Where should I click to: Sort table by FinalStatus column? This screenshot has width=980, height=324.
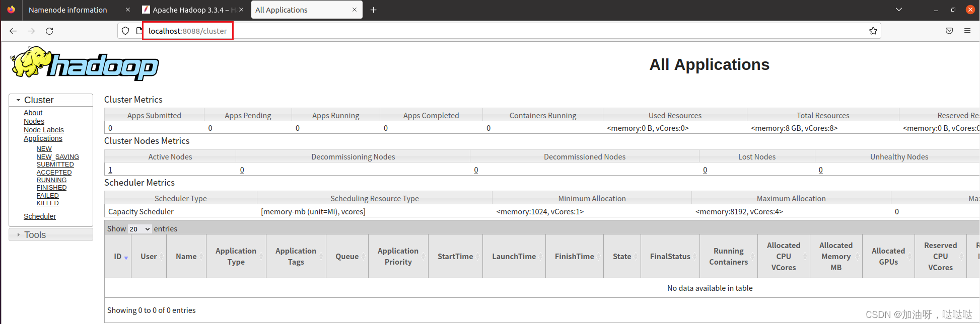pos(670,257)
